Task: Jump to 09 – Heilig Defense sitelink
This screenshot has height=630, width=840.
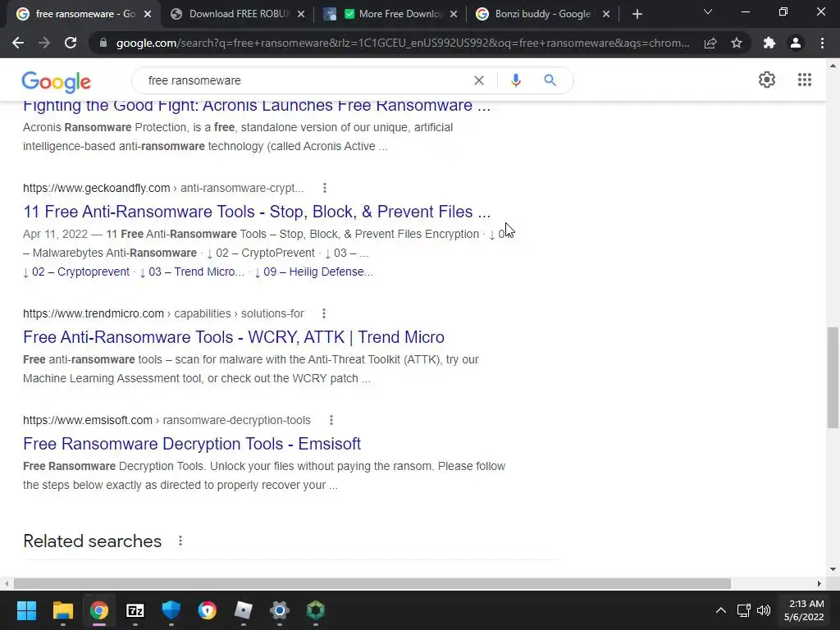Action: [318, 272]
